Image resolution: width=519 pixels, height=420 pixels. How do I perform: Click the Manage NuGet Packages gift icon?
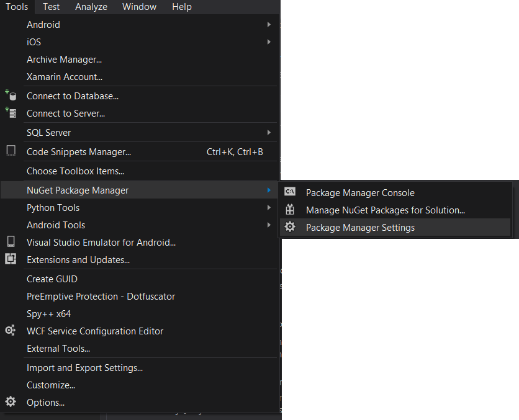click(290, 210)
